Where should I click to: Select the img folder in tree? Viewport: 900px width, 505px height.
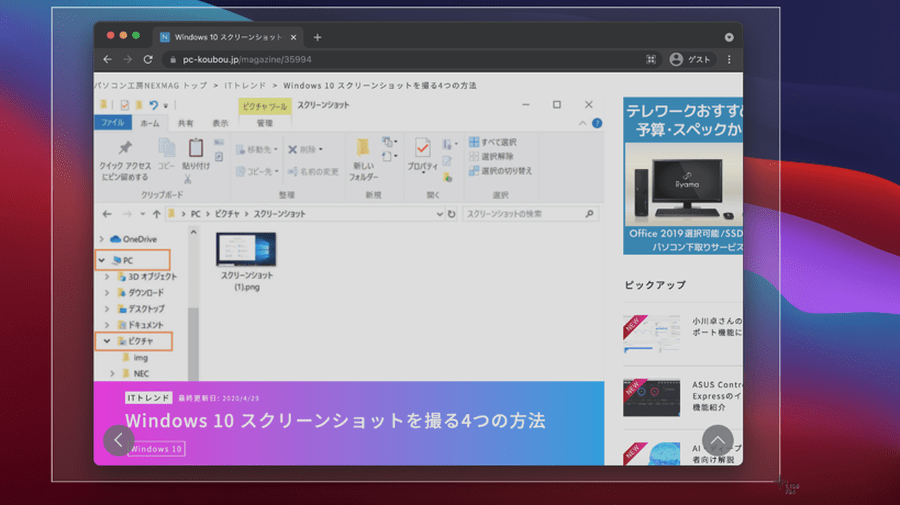[x=135, y=358]
